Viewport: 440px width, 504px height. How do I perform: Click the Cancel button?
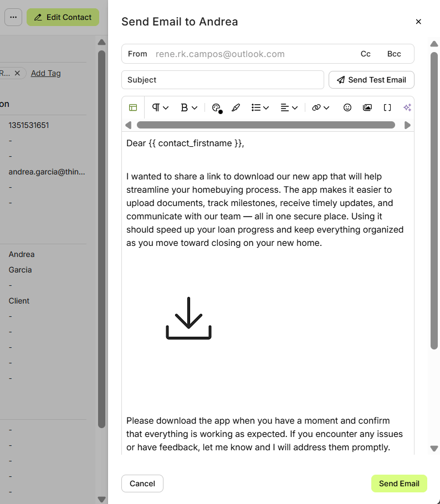pos(142,484)
